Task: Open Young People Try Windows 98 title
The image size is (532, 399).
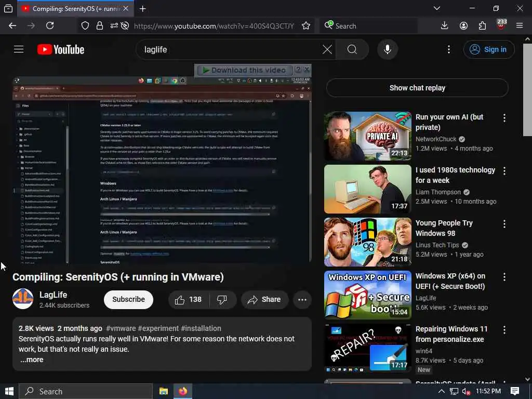Action: click(444, 228)
